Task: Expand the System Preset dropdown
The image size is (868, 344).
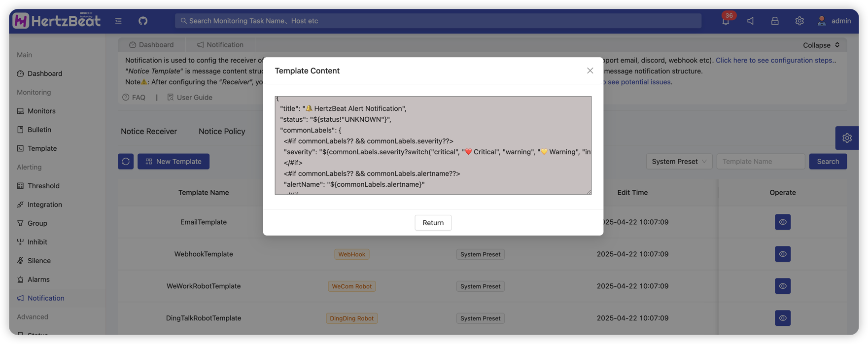Action: [679, 162]
